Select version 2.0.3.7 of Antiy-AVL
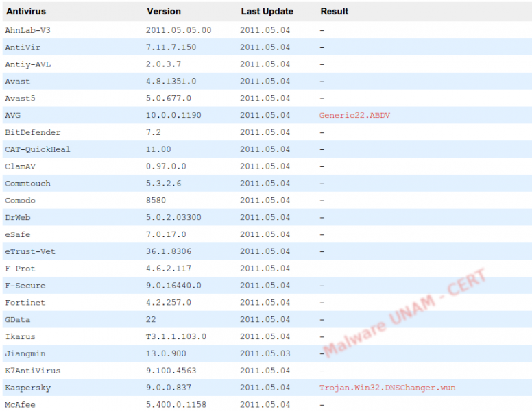This screenshot has height=411, width=532. [x=164, y=64]
